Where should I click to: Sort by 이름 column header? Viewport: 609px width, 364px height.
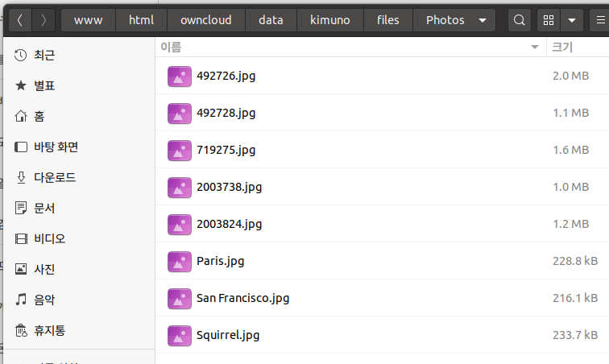coord(350,48)
